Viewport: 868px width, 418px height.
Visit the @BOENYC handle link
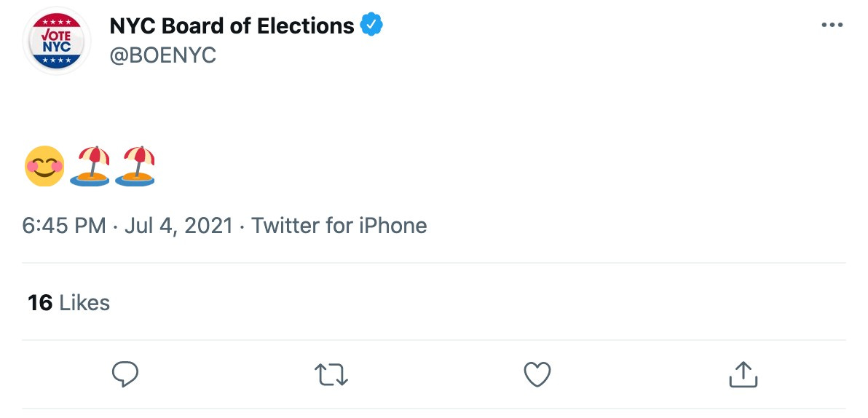click(x=163, y=55)
